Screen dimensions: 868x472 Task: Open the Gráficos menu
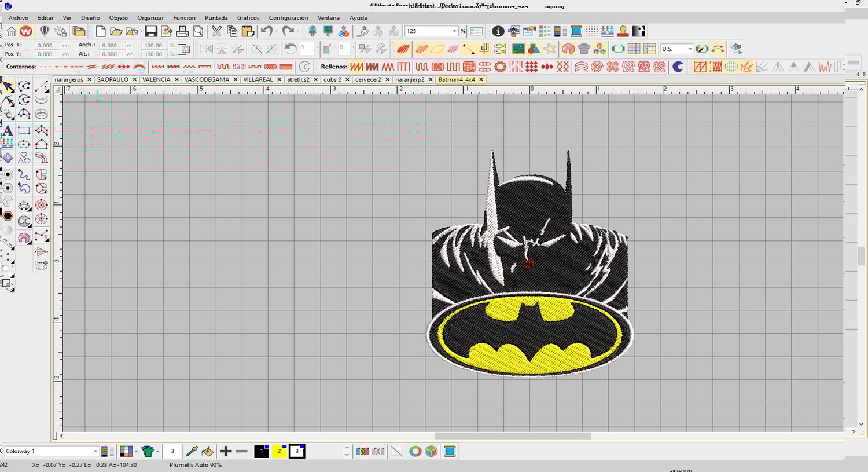point(248,18)
